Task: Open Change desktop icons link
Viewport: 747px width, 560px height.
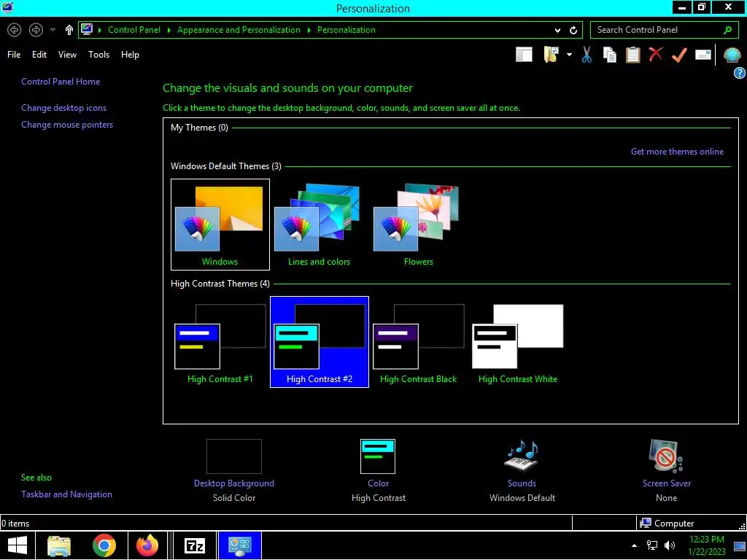Action: (64, 108)
